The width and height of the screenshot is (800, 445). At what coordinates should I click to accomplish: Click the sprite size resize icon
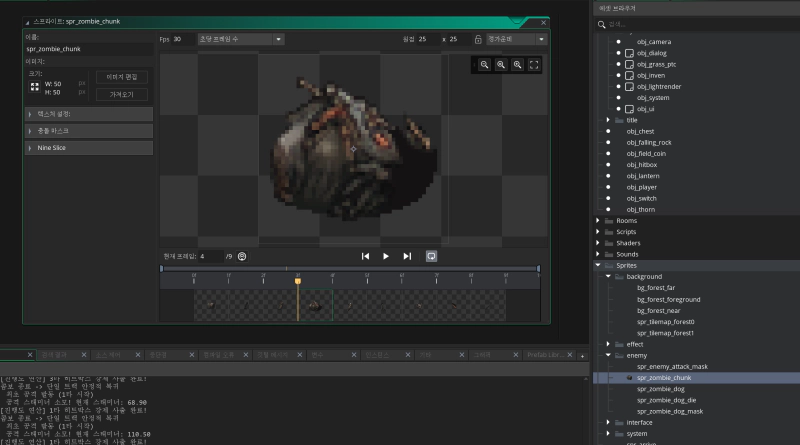[35, 87]
